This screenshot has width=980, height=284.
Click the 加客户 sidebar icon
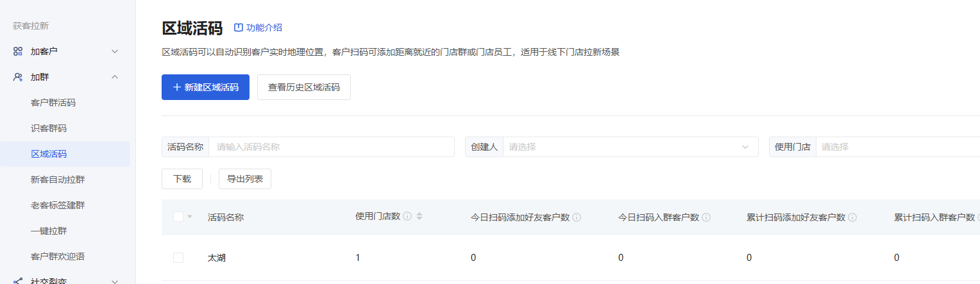click(18, 51)
